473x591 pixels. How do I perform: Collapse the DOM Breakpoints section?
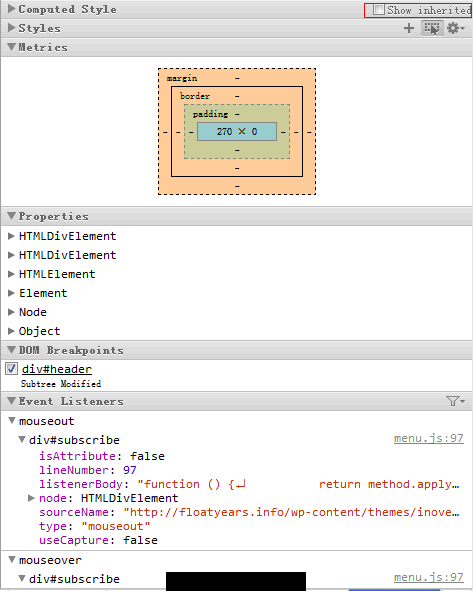(x=12, y=350)
